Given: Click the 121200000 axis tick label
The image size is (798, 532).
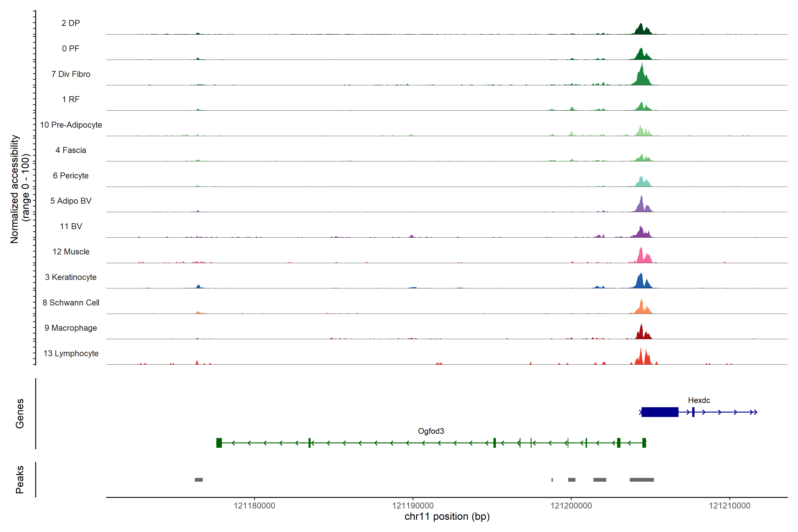Looking at the screenshot, I should click(571, 506).
